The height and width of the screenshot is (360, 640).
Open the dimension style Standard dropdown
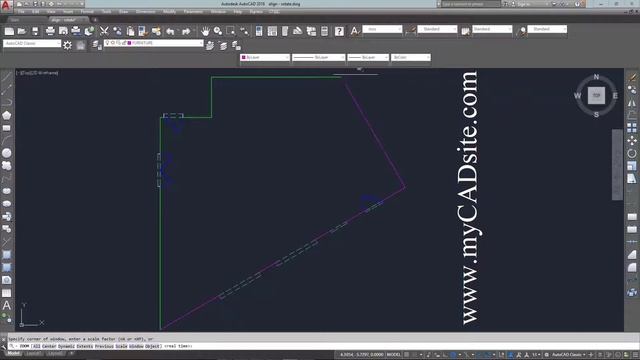coord(437,29)
